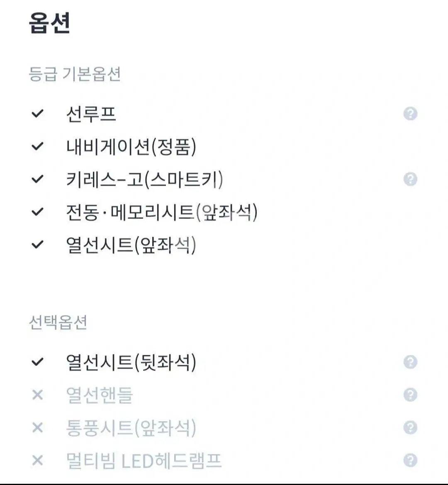Click the X mark beside 통풍시트(앞좌석)
448x485 pixels.
pyautogui.click(x=37, y=427)
